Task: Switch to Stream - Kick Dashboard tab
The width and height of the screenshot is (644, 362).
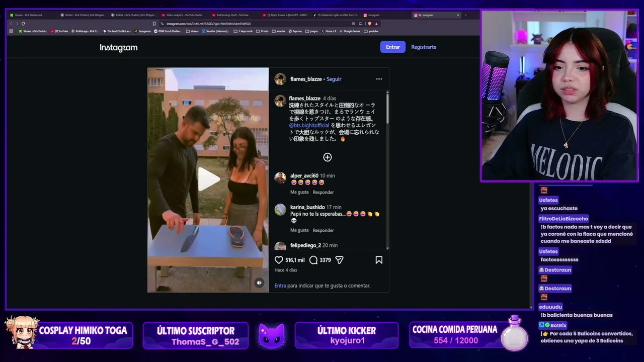Action: 32,15
